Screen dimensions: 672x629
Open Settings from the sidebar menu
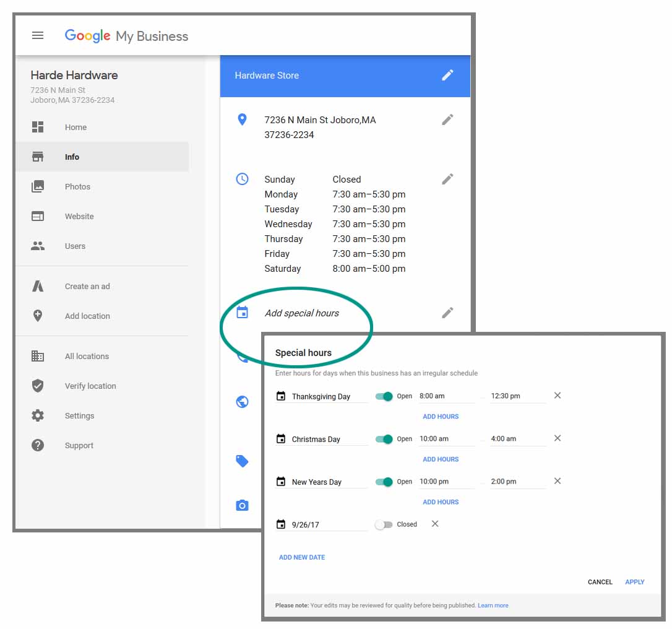(102, 415)
